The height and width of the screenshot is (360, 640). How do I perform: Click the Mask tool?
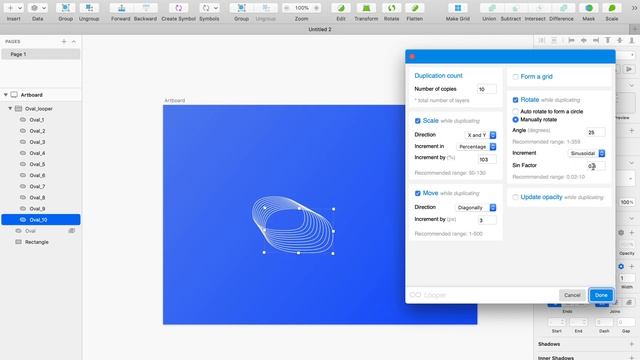click(x=589, y=8)
